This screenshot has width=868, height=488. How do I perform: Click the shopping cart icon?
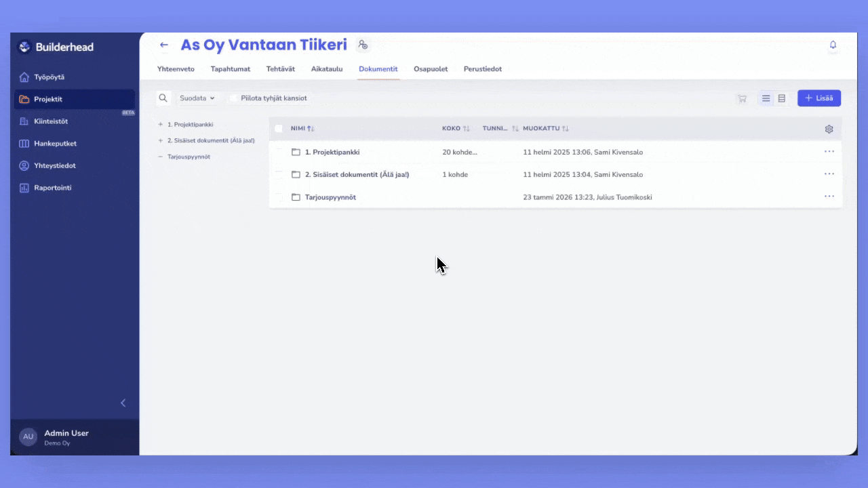pyautogui.click(x=742, y=98)
